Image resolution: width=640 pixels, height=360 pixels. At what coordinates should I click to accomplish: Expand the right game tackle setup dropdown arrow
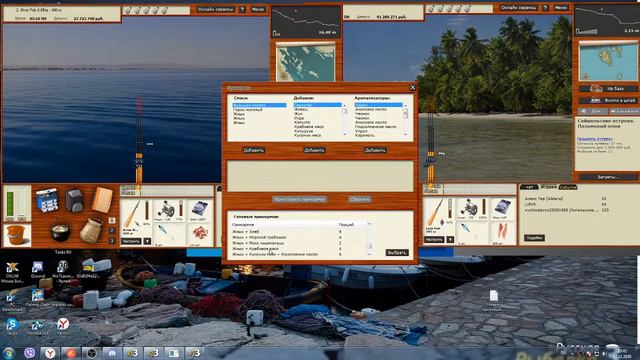pos(449,240)
